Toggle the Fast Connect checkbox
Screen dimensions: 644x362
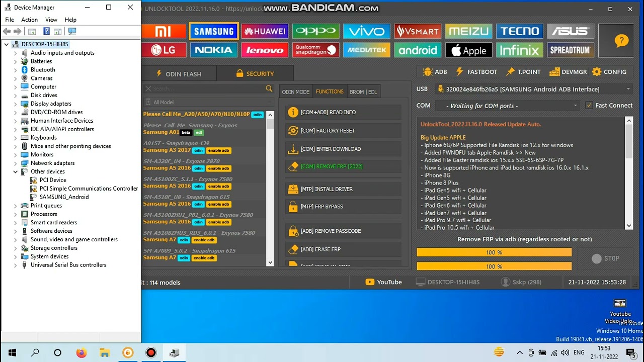(x=589, y=106)
